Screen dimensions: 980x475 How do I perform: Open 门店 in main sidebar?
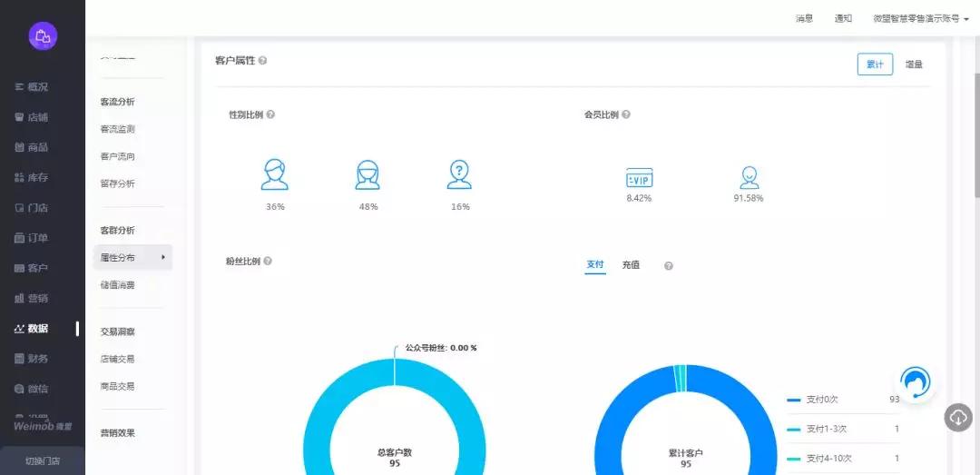[31, 208]
